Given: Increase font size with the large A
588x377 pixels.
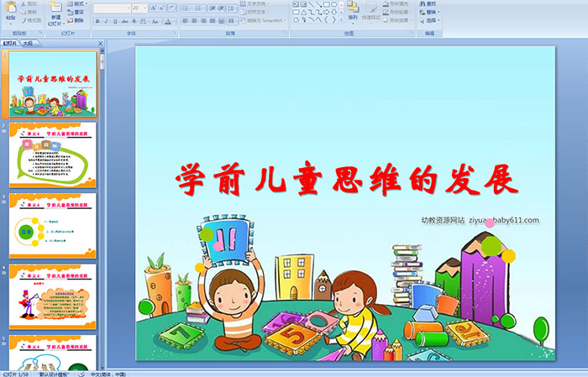Looking at the screenshot, I should pos(154,8).
